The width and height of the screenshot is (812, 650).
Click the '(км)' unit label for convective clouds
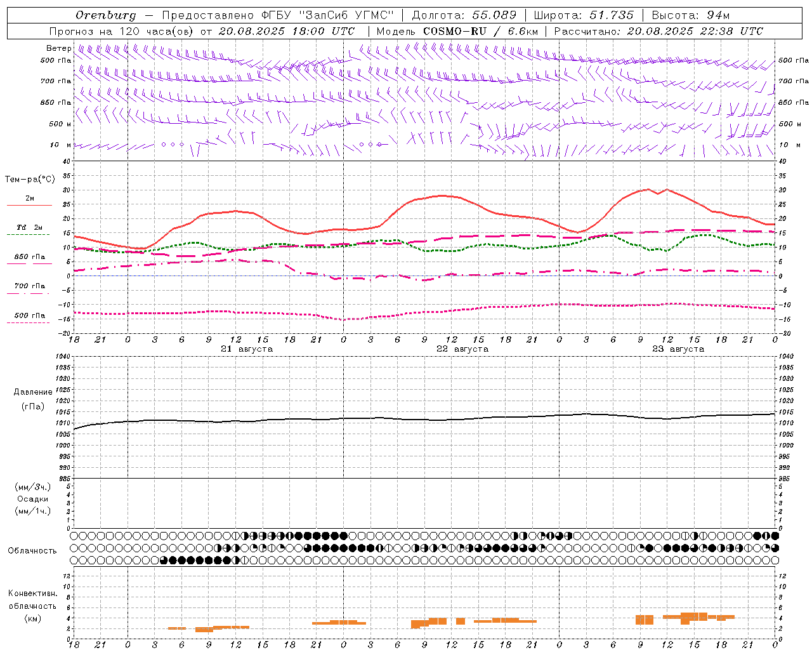click(33, 618)
